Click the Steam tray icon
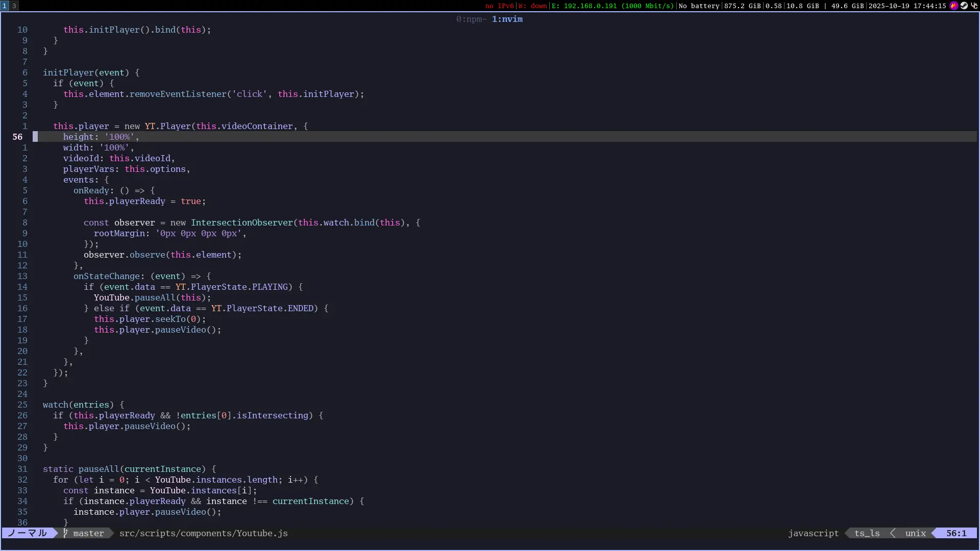The width and height of the screenshot is (980, 551). [964, 6]
